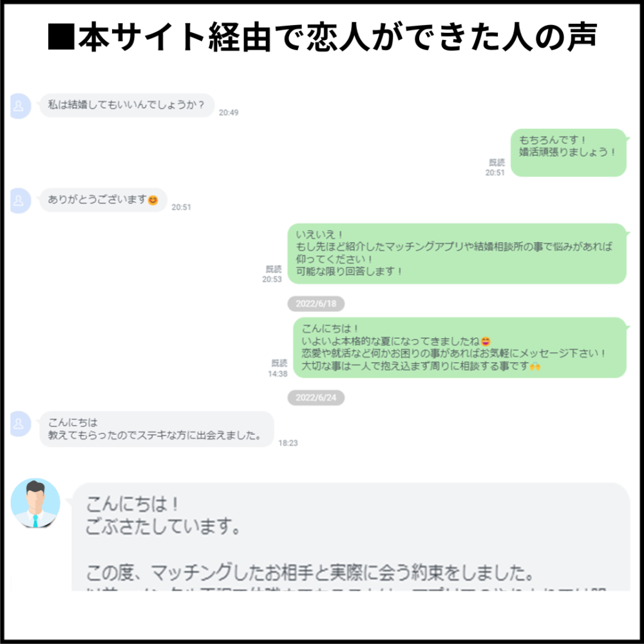Click the avatar beside the ありがとうございます message
644x644 pixels.
click(20, 200)
